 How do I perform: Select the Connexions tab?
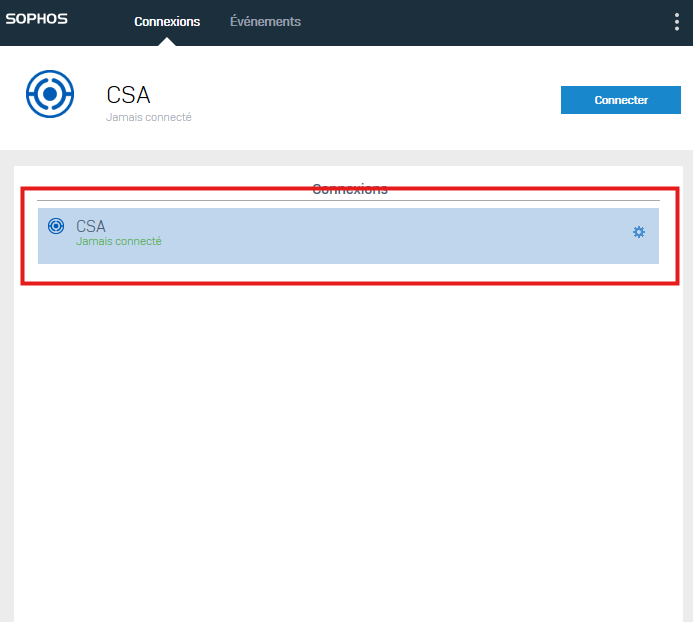tap(167, 22)
